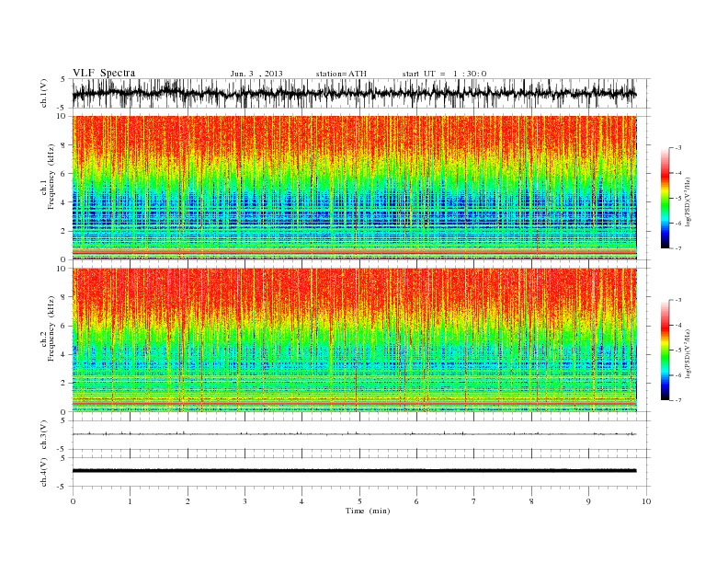728x563 pixels.
Task: Click the ch.4(V) axis label
Action: (x=44, y=472)
